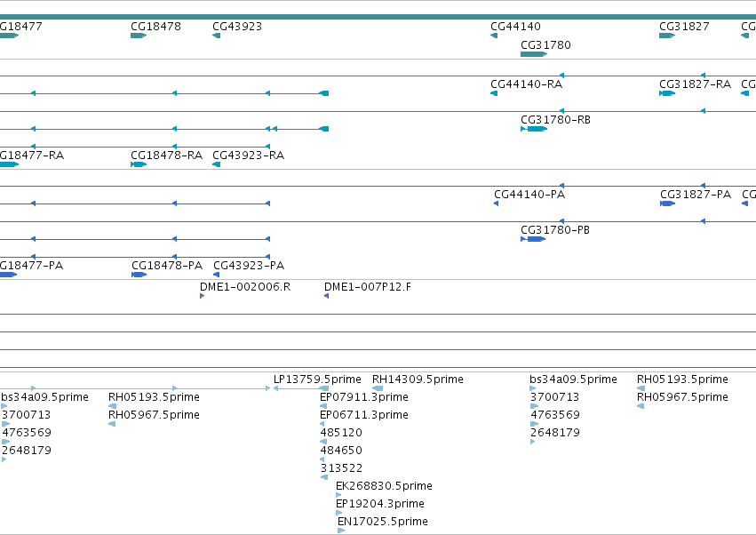Select the CG43923 gene feature
756x535 pixels.
click(217, 36)
